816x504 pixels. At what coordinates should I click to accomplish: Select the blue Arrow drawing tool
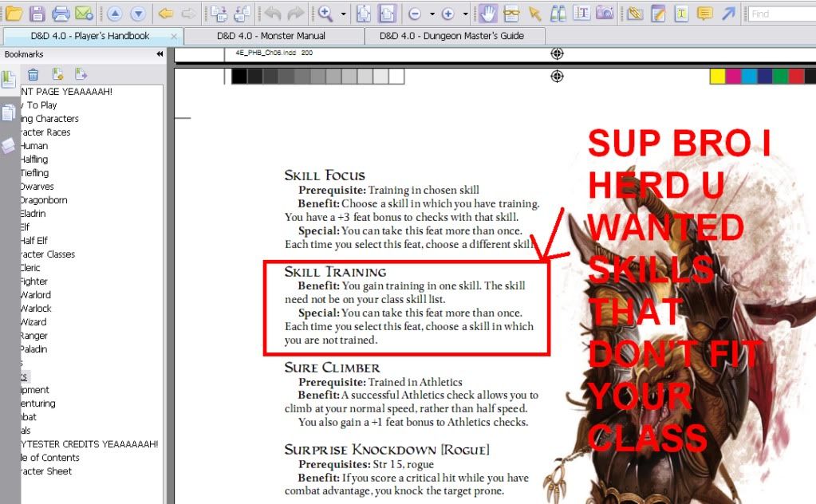click(x=728, y=14)
